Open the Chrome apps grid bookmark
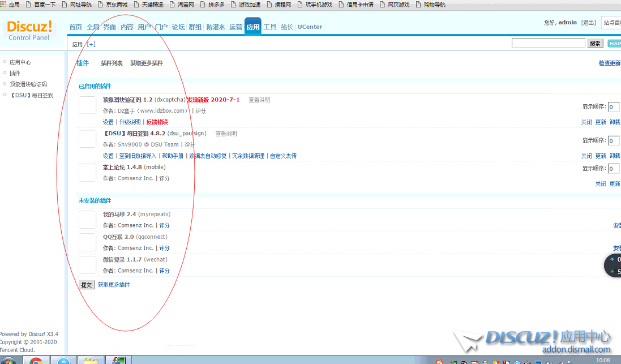This screenshot has height=364, width=621. (10, 5)
